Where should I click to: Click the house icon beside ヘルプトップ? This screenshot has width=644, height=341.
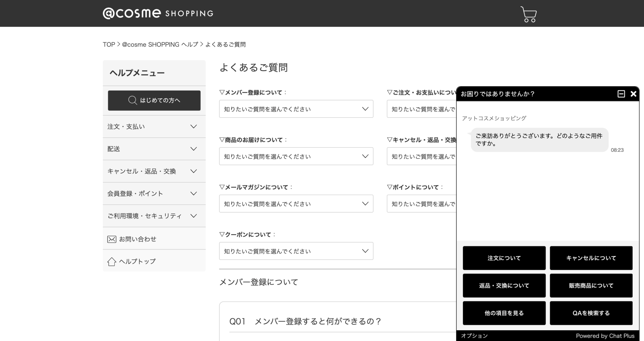112,261
